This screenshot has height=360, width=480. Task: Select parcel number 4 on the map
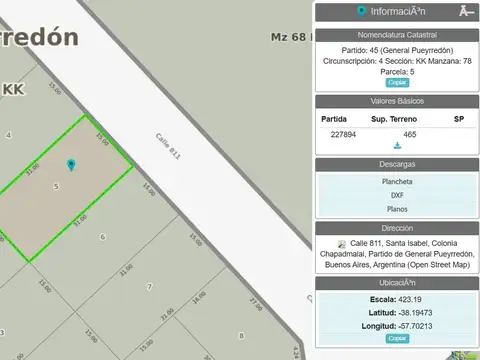coord(9,135)
